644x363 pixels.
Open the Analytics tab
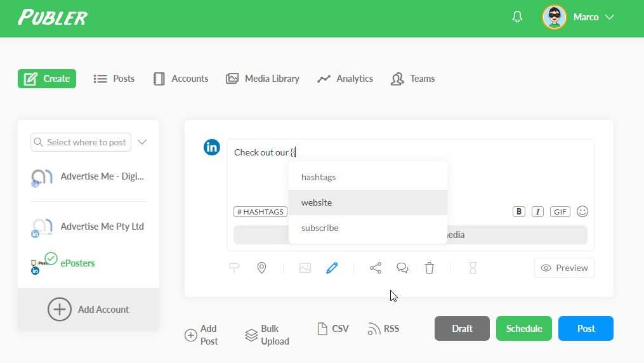tap(346, 79)
